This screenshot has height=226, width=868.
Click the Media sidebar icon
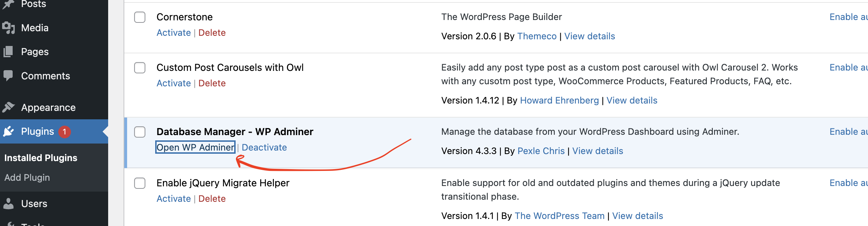[x=8, y=28]
